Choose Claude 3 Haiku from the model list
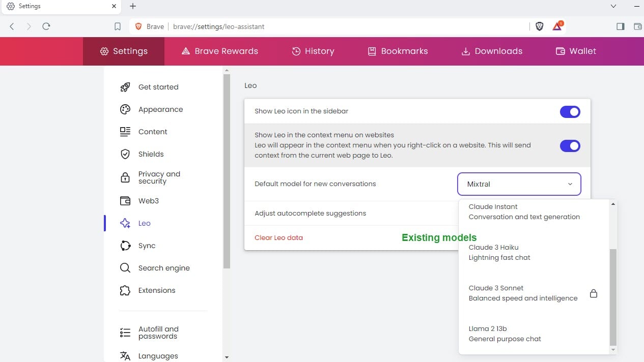 [x=534, y=253]
